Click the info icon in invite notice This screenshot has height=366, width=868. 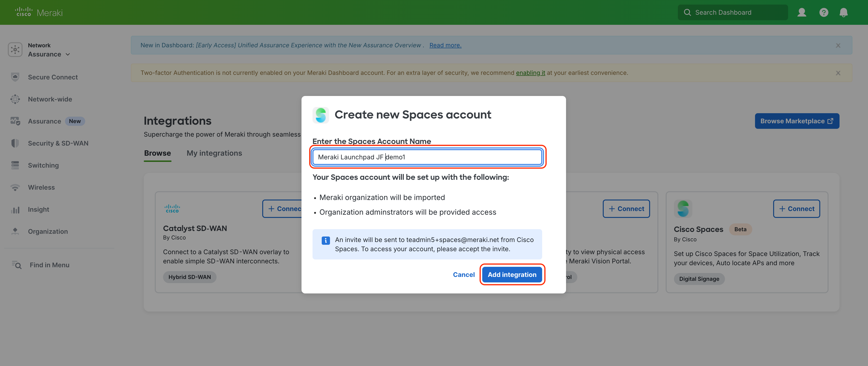(x=326, y=240)
